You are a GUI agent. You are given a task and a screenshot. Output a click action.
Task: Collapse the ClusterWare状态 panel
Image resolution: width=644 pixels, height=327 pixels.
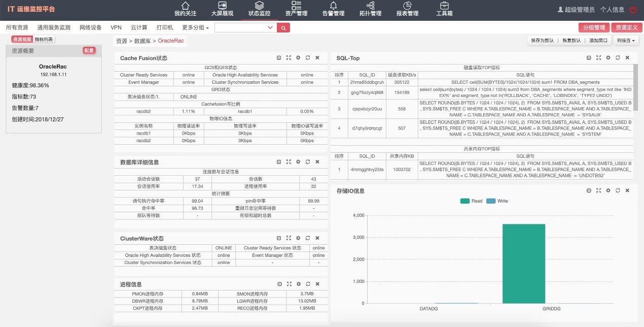point(279,238)
